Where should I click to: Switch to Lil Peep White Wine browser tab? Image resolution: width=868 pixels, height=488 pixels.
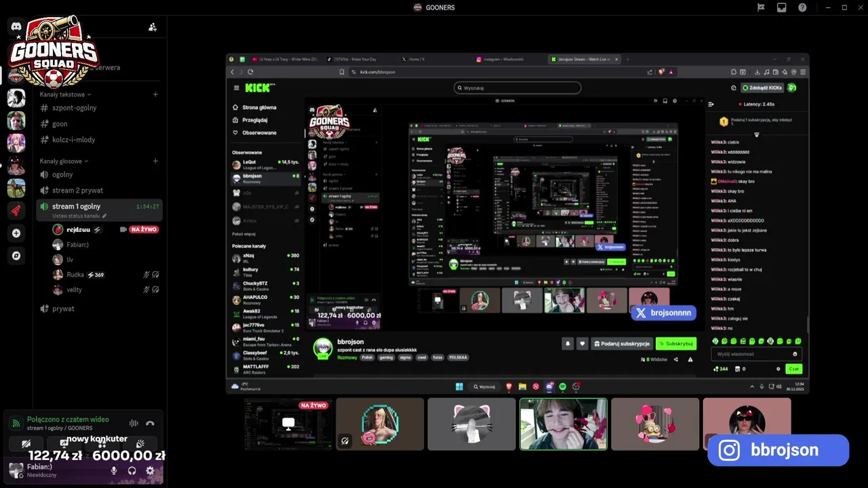click(285, 60)
